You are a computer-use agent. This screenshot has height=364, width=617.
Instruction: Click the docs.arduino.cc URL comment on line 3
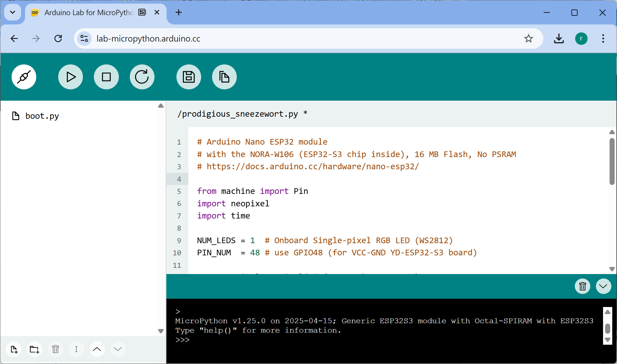(308, 167)
